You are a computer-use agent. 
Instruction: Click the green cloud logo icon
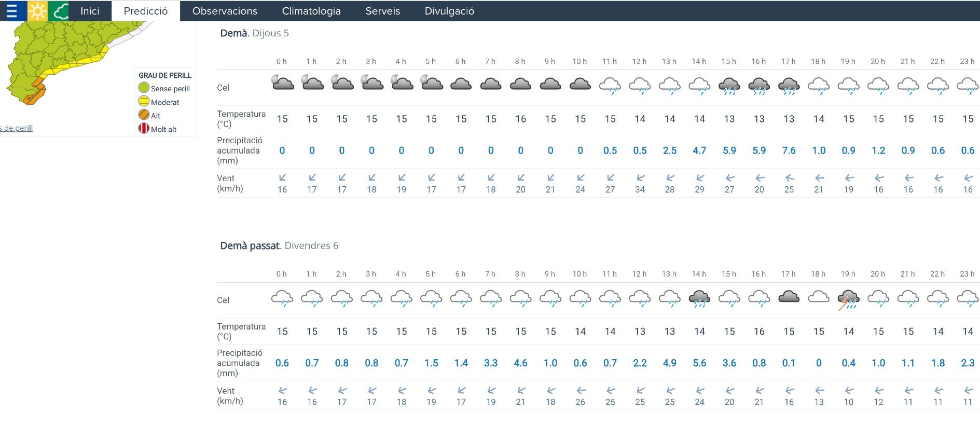(x=60, y=11)
